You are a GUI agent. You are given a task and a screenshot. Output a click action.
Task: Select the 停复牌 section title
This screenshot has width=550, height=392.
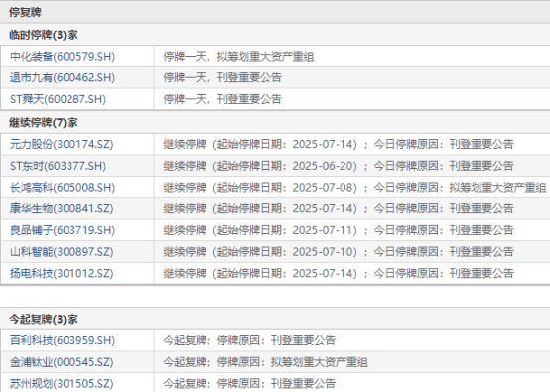coord(25,12)
